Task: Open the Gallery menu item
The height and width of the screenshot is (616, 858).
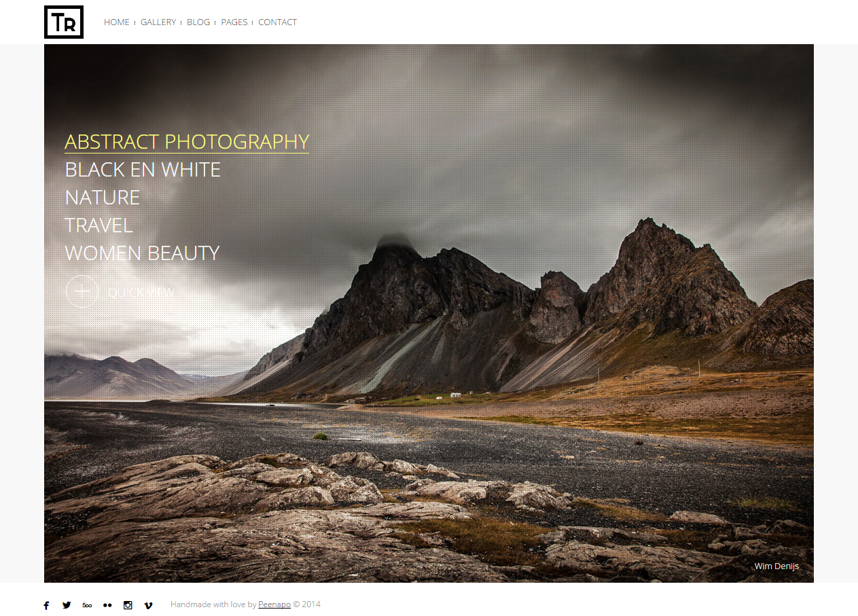Action: click(158, 22)
